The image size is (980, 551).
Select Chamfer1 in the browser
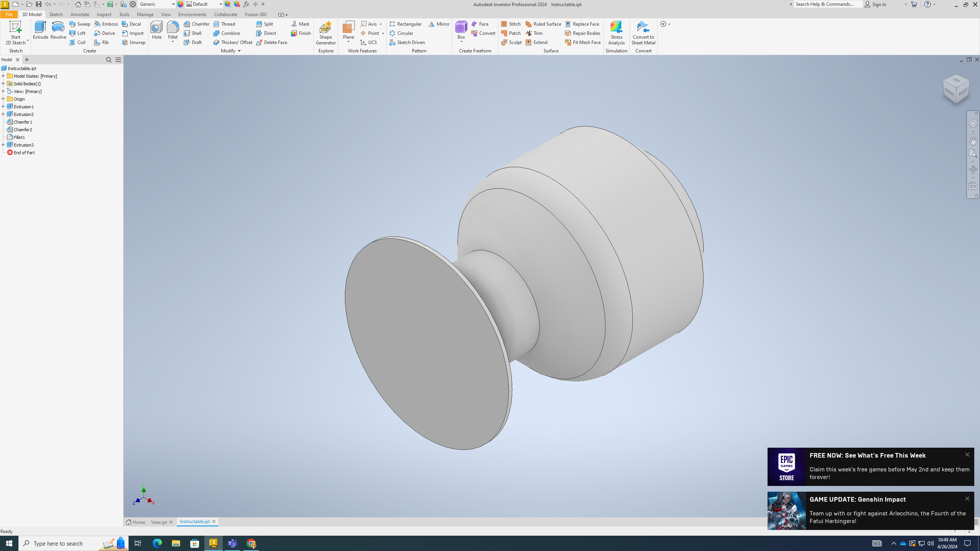[23, 122]
